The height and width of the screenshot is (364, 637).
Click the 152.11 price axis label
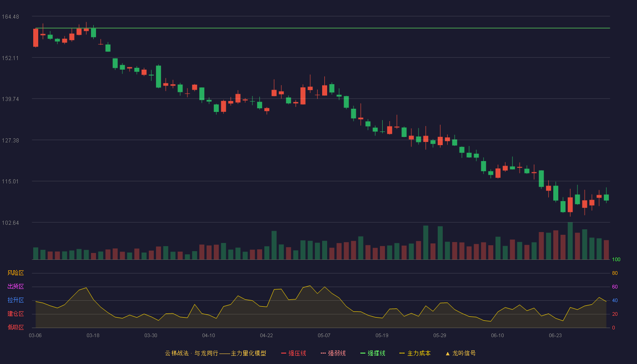(x=10, y=58)
